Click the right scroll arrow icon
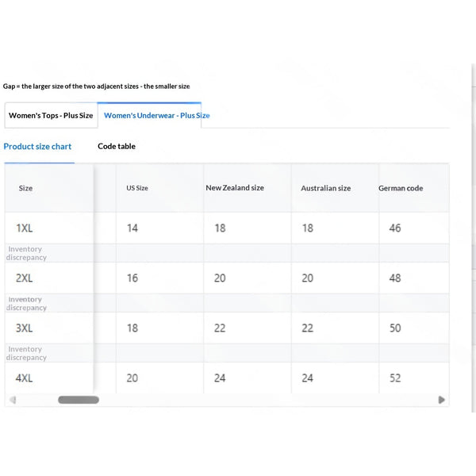This screenshot has height=476, width=476. click(x=442, y=400)
